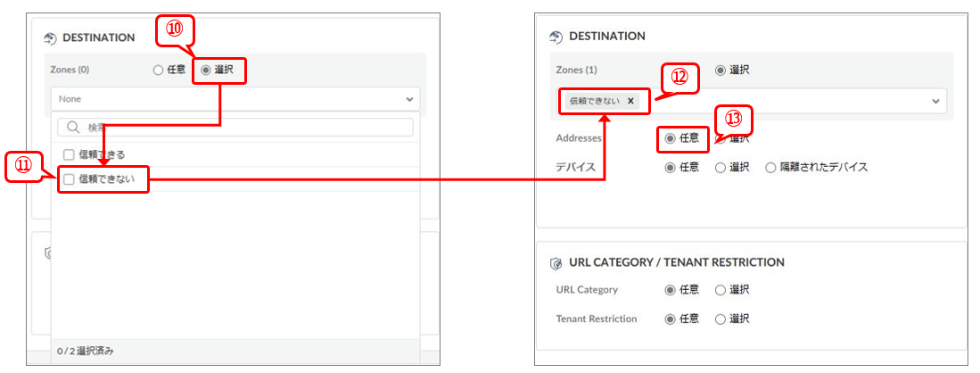Viewport: 980px width, 373px height.
Task: Select 選択 for Zones (1) in the right panel
Action: pos(721,70)
